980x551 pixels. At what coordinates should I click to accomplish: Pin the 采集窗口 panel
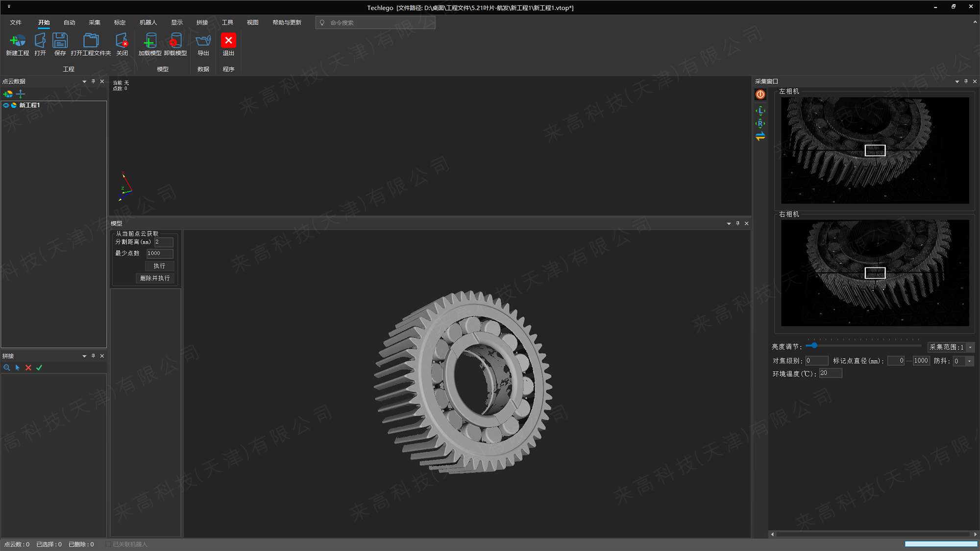966,81
